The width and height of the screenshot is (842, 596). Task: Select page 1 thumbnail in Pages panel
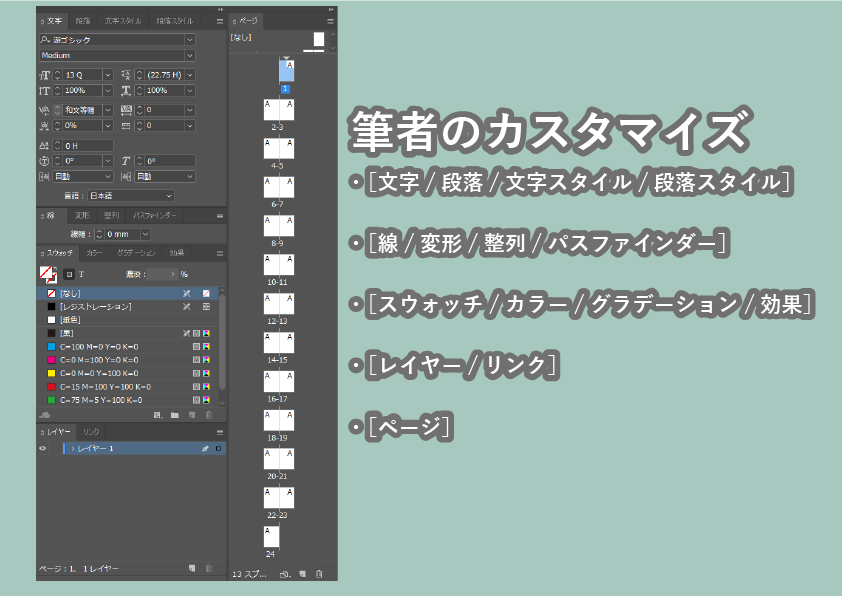(286, 70)
